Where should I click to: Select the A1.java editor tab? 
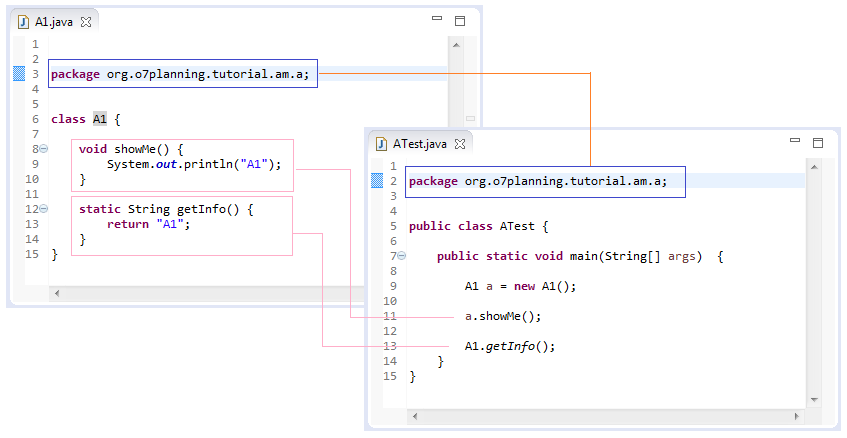coord(54,22)
